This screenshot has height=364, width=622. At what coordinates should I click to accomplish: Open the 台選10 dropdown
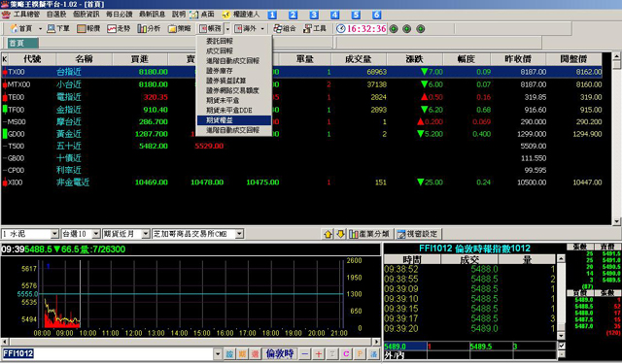tap(95, 234)
